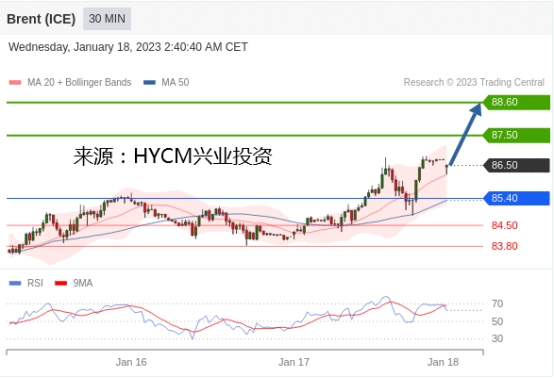Click the pink MA 20 legend swatch
This screenshot has width=554, height=378.
tap(15, 83)
